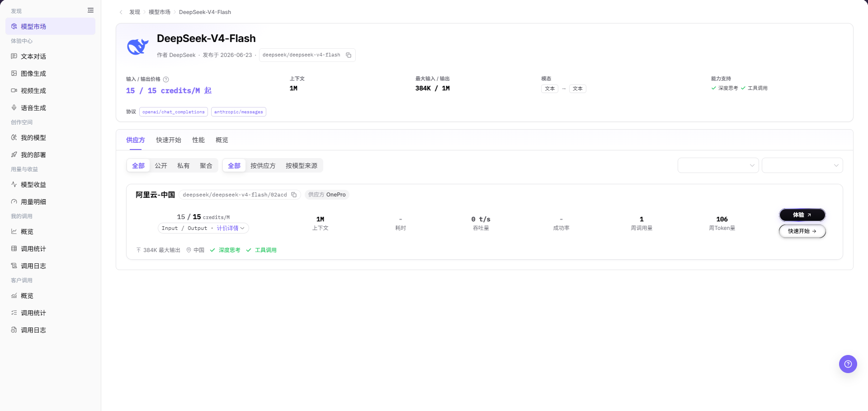
Task: Group the list 按模型来源
Action: click(302, 166)
